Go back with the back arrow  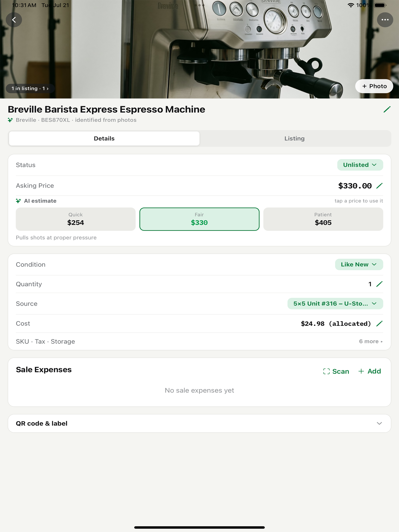14,20
